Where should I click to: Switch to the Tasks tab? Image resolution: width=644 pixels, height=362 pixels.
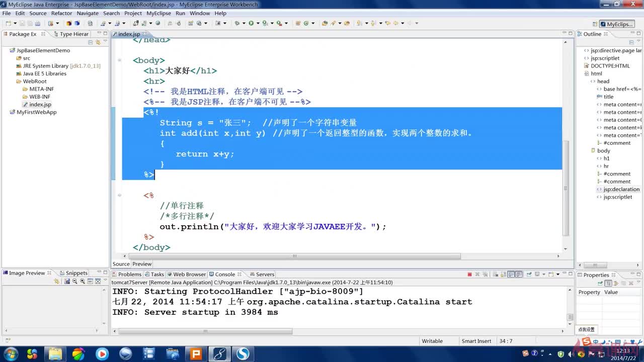154,275
